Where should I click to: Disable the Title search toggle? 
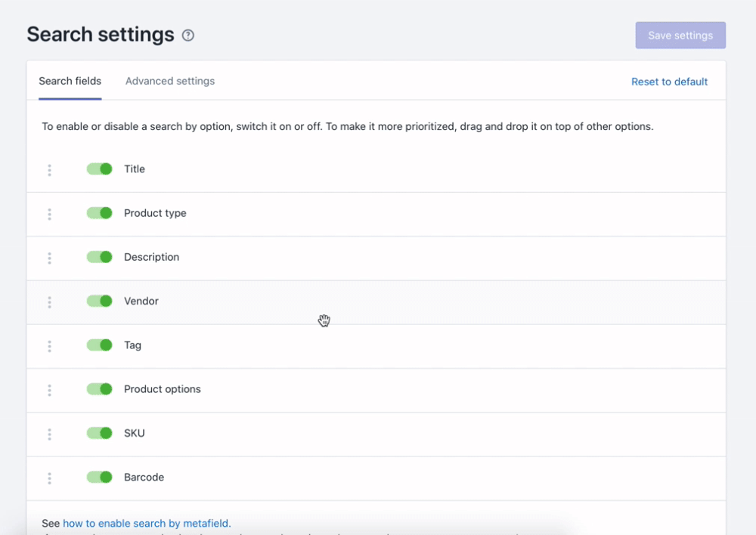point(99,169)
